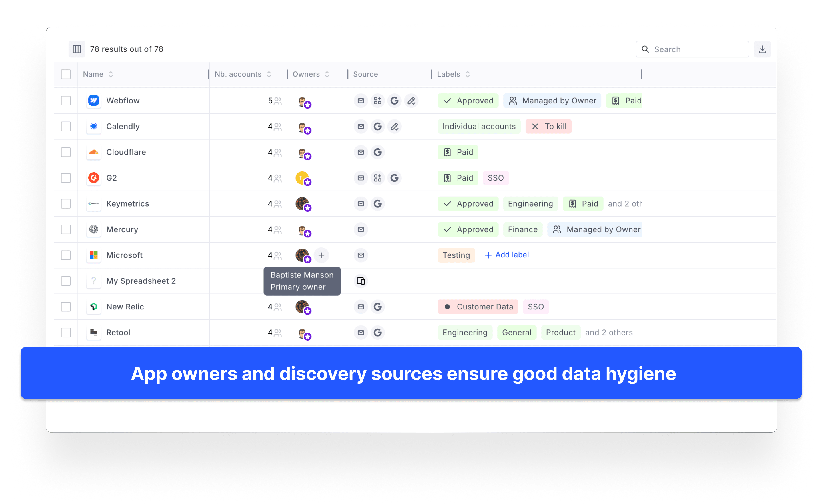Screen dimensions: 823x504
Task: Click Mercury's email source icon
Action: click(361, 229)
